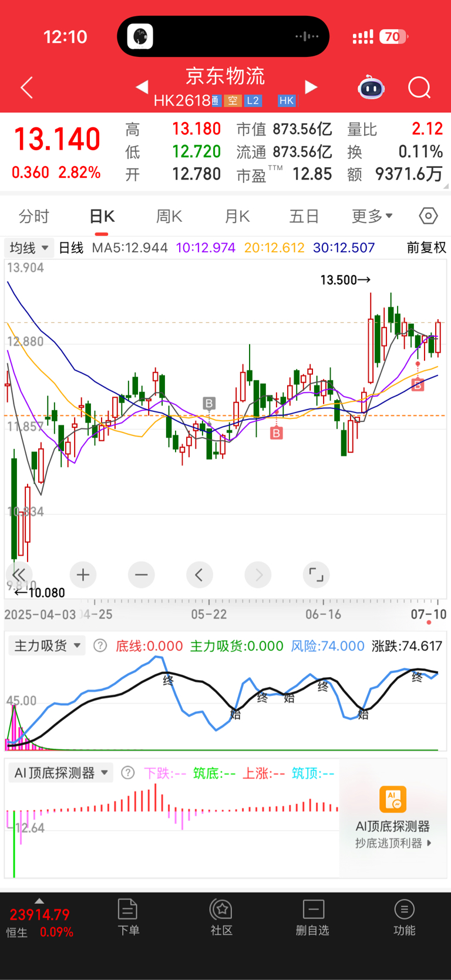The image size is (451, 980).
Task: Tap MA20 value 12.612
Action: click(x=274, y=248)
